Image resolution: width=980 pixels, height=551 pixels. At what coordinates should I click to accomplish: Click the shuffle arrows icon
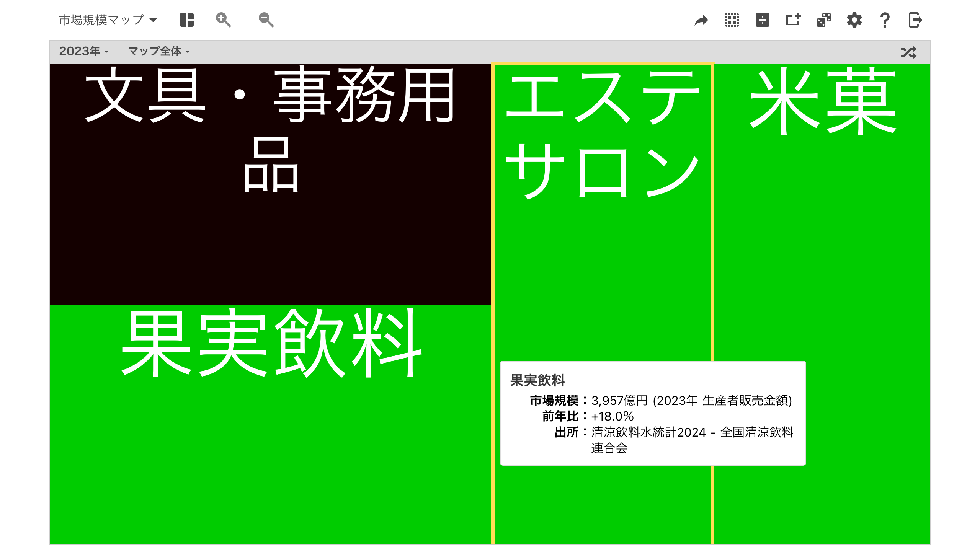[909, 52]
